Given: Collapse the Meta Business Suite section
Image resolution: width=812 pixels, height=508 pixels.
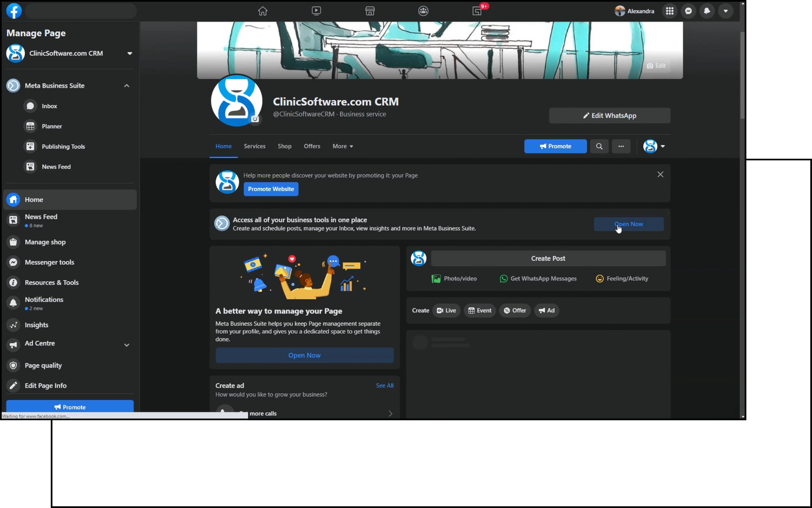Looking at the screenshot, I should [x=126, y=86].
